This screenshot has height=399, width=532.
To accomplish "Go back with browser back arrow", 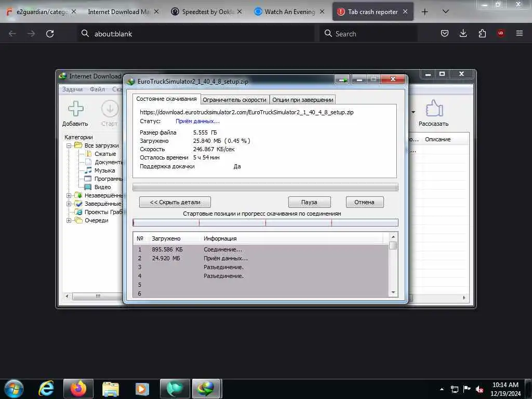I will pos(12,34).
